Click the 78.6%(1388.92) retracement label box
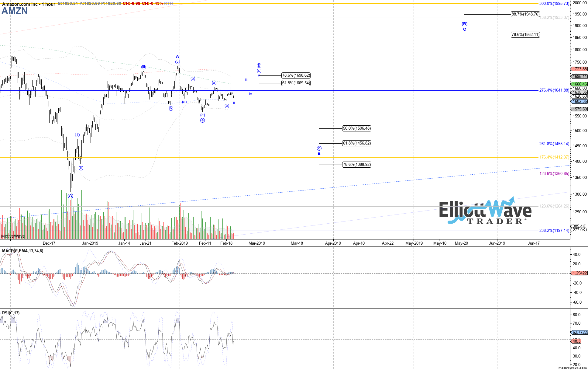The height and width of the screenshot is (370, 588). point(357,165)
